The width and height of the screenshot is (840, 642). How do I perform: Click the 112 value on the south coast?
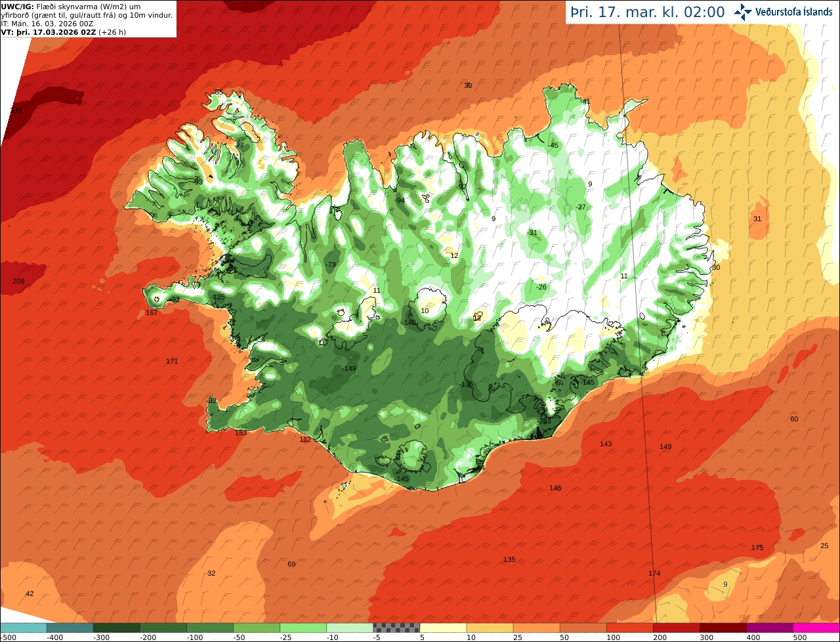305,439
